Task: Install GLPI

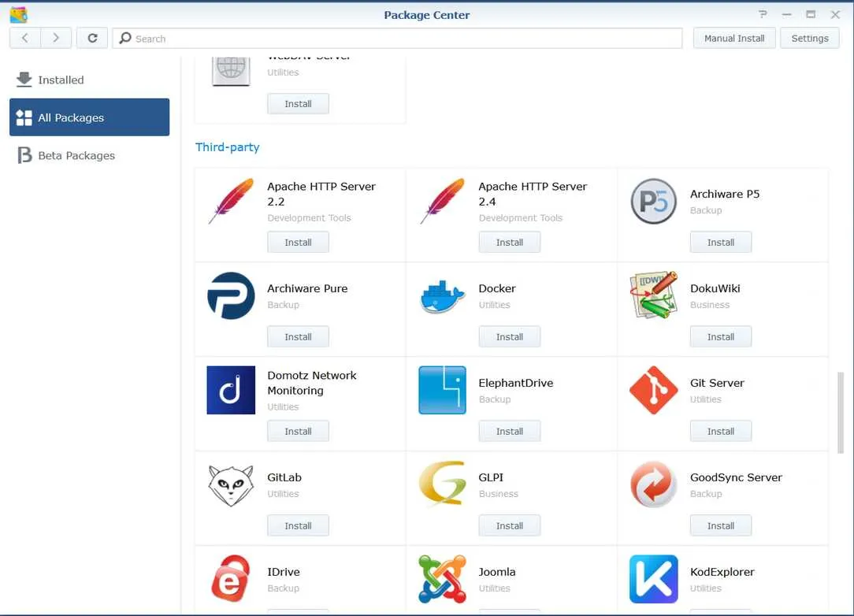Action: [509, 525]
